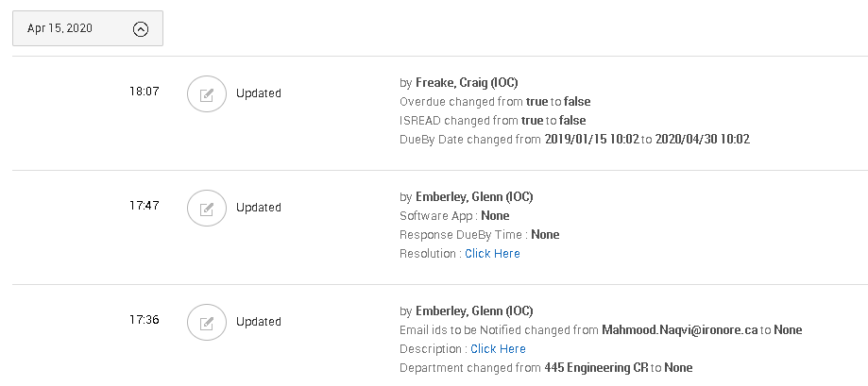Screen dimensions: 868x386
Task: Click the 17:36 timestamp
Action: point(144,320)
